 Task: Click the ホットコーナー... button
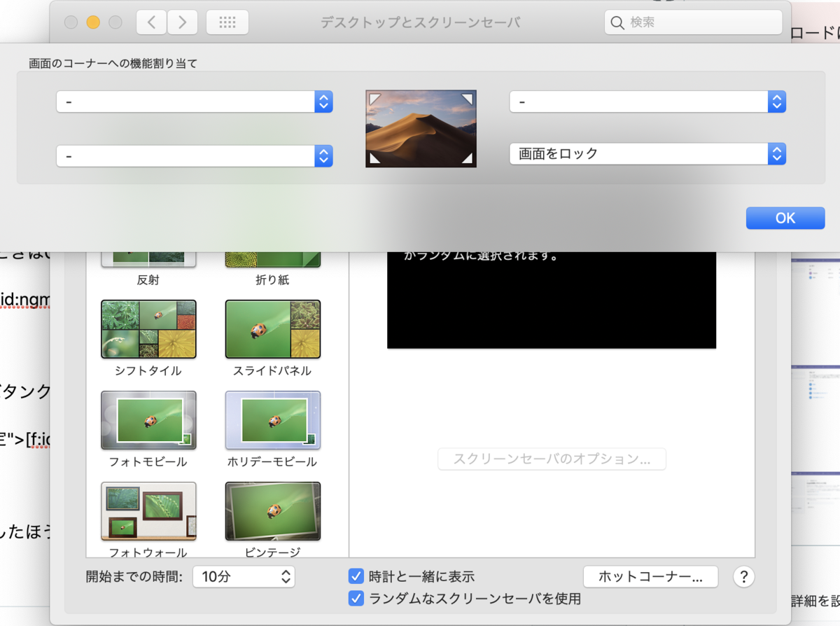650,577
